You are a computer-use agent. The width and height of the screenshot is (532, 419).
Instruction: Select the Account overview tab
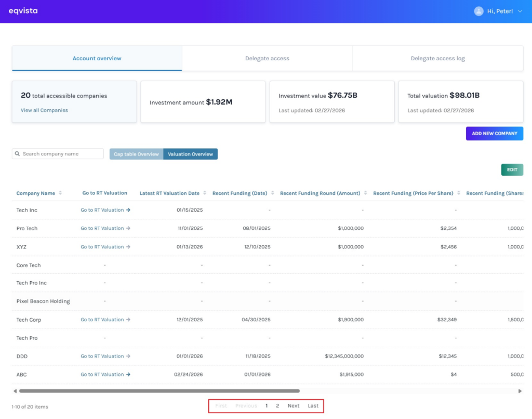(x=97, y=59)
